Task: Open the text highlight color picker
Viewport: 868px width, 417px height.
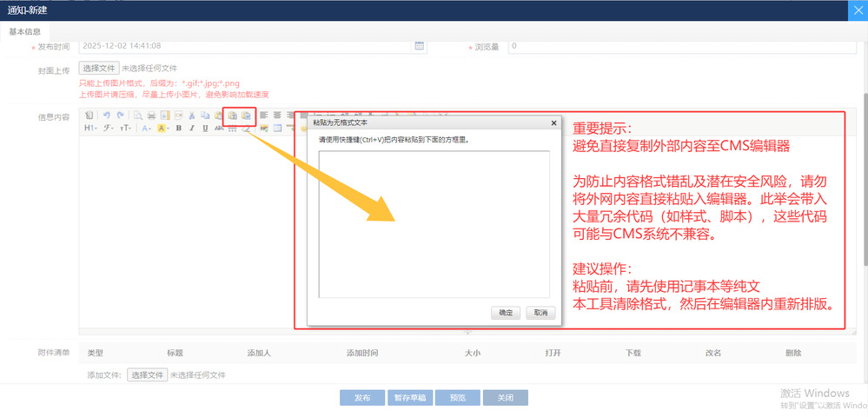Action: click(x=162, y=128)
